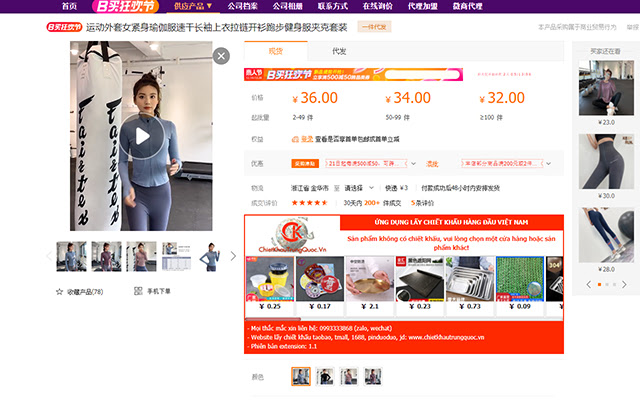Open 公司相册 menu item
This screenshot has width=640, height=400.
(x=288, y=6)
